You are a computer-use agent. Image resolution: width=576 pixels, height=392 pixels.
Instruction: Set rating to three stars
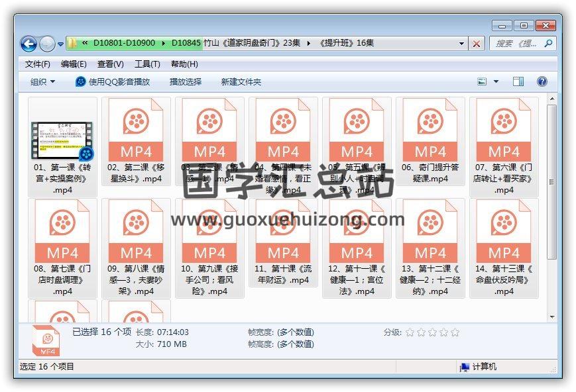click(433, 332)
